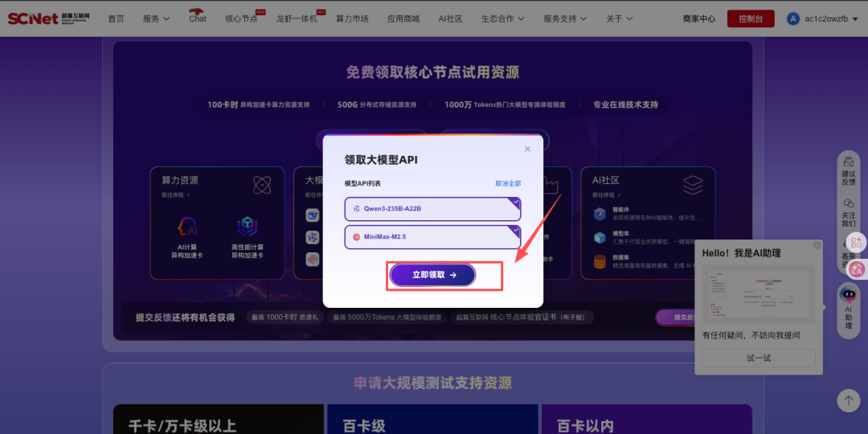Open 商家中心 link

699,18
